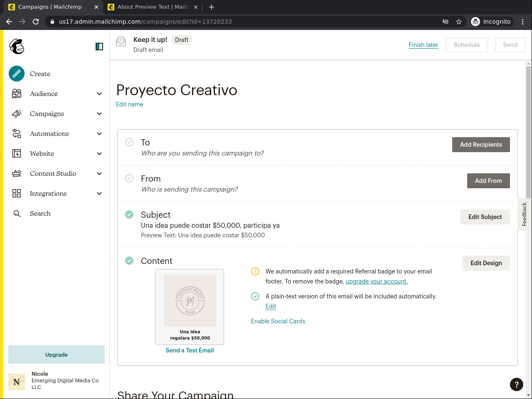The width and height of the screenshot is (532, 399).
Task: Click the Integrations grid icon
Action: [17, 193]
